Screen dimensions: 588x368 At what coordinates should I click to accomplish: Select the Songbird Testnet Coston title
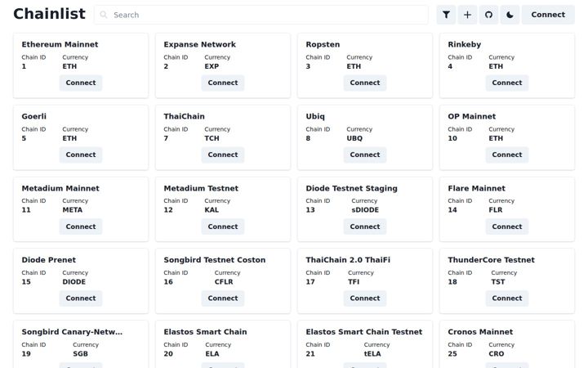pos(215,260)
